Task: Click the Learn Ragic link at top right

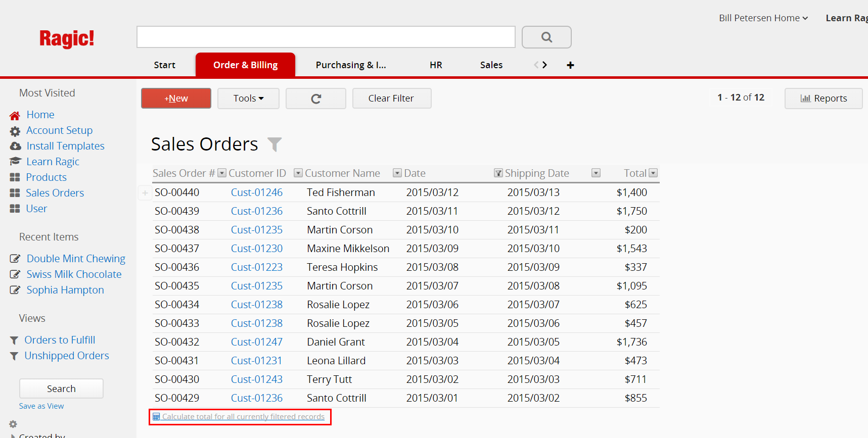Action: (847, 18)
